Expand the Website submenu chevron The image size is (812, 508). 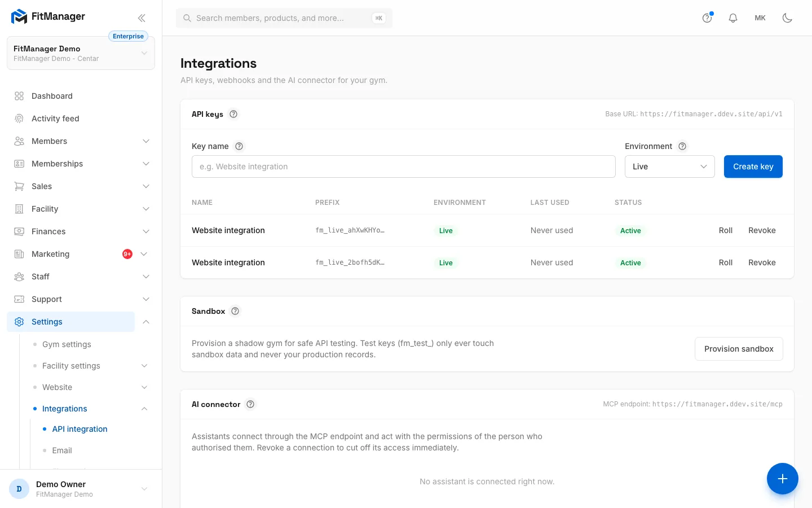coord(144,387)
